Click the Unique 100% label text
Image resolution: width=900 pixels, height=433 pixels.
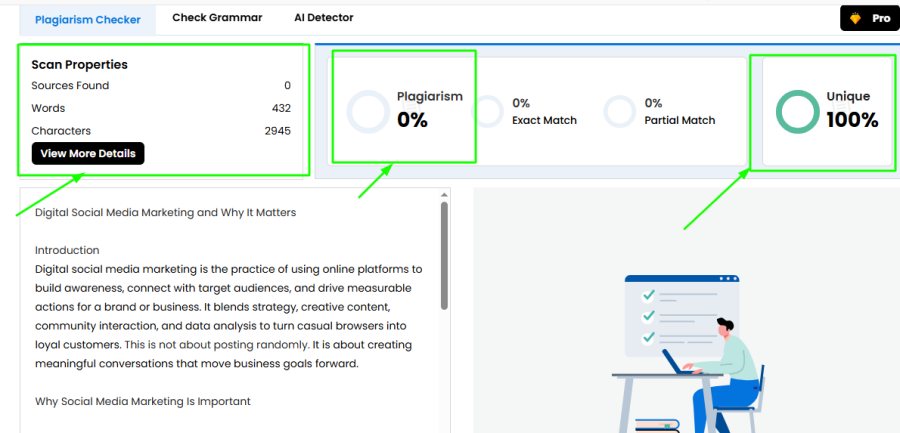tap(852, 109)
